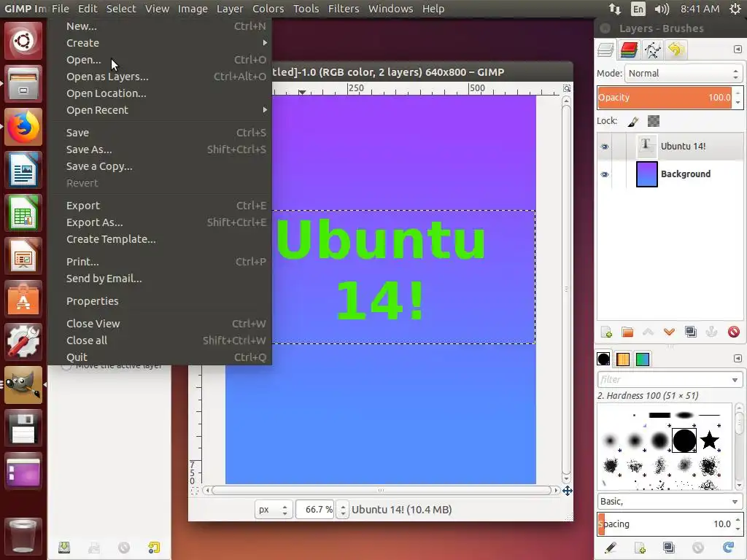Open the brush tag filter dropdown
The width and height of the screenshot is (747, 560).
735,380
